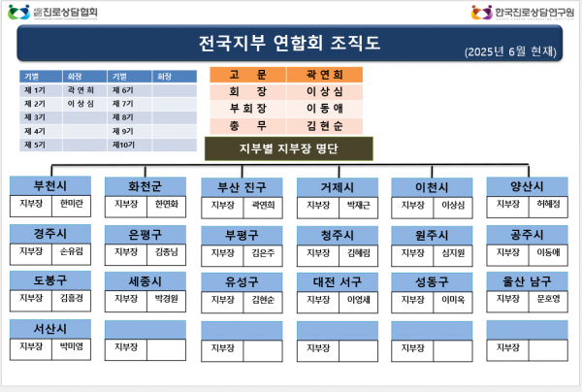Select the name '문호영' under 울산 남구
This screenshot has height=392, width=582.
pyautogui.click(x=549, y=299)
